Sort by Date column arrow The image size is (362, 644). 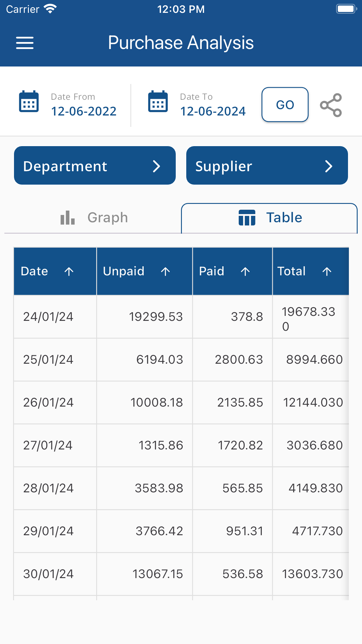point(69,272)
